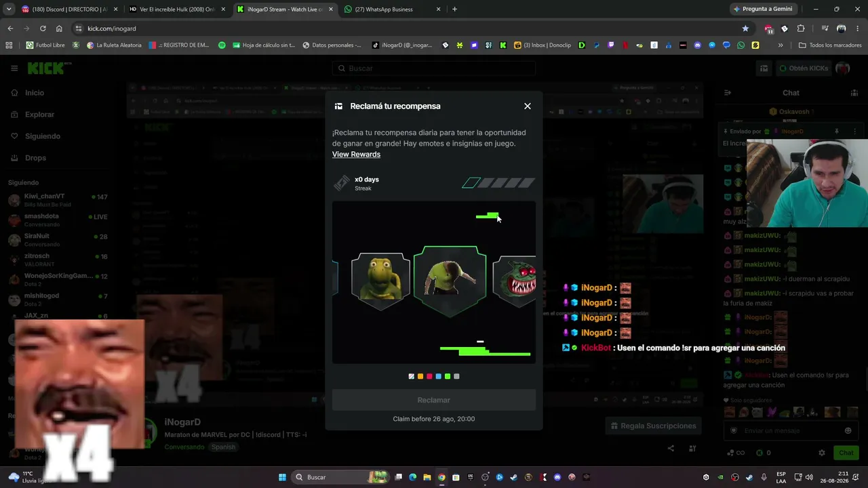Select the turtle emote reward card
The width and height of the screenshot is (868, 488).
[x=380, y=281]
